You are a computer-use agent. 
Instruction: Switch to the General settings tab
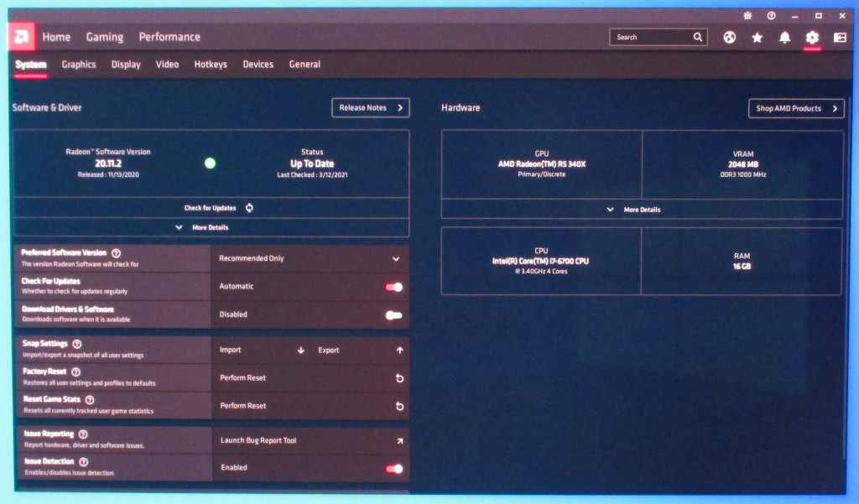tap(305, 64)
